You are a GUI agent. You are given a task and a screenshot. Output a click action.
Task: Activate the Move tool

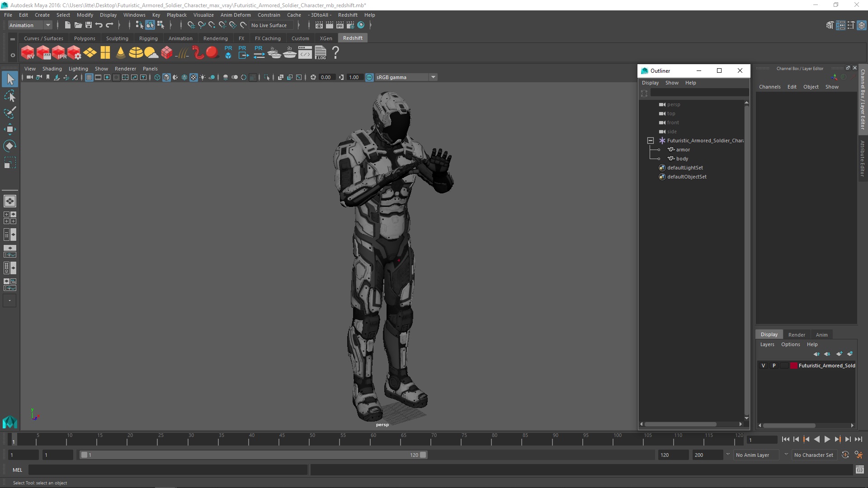pos(10,129)
